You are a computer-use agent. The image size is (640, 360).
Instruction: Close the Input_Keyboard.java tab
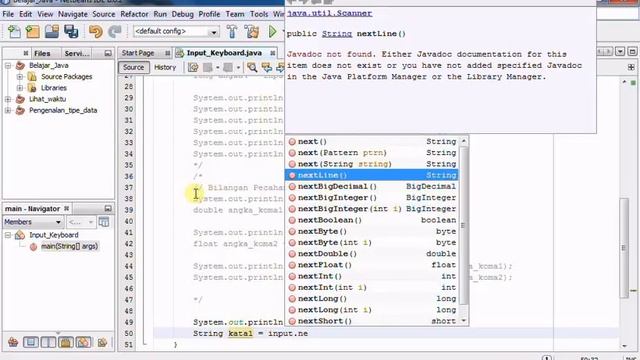(272, 53)
